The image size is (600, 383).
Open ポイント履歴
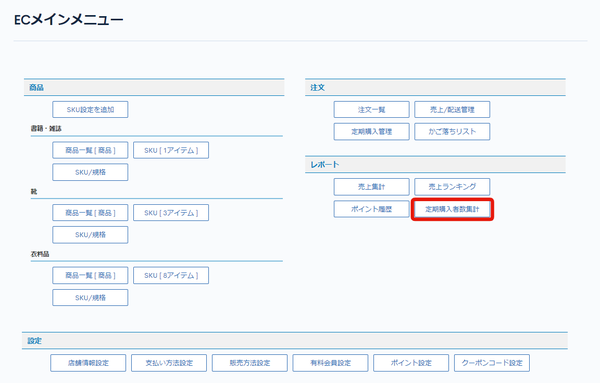(x=372, y=209)
